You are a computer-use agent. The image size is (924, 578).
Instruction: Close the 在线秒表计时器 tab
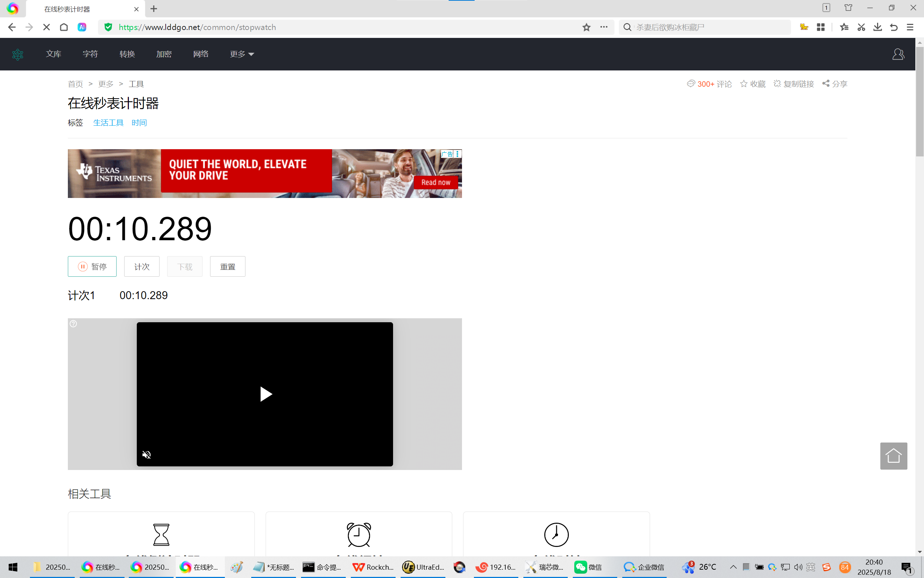[136, 9]
